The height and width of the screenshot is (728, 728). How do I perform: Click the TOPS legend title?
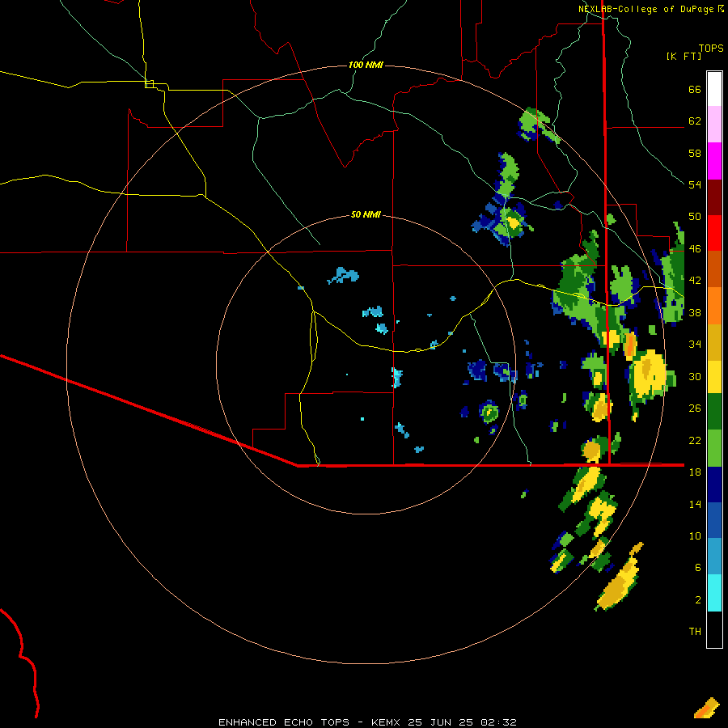click(711, 49)
